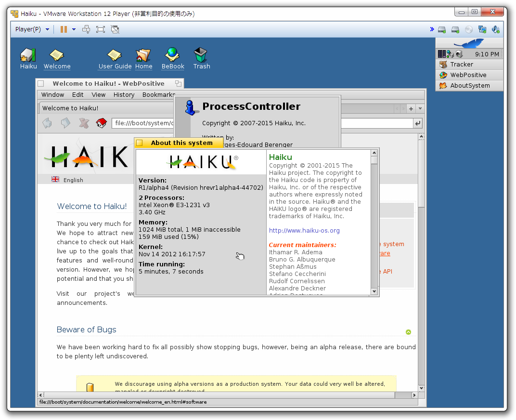This screenshot has width=516, height=420.
Task: Click VMware send Ctrl+Alt+Del icon
Action: 86,29
